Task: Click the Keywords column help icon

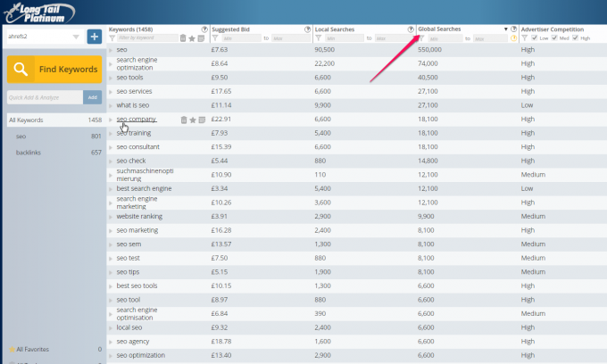Action: (x=204, y=29)
